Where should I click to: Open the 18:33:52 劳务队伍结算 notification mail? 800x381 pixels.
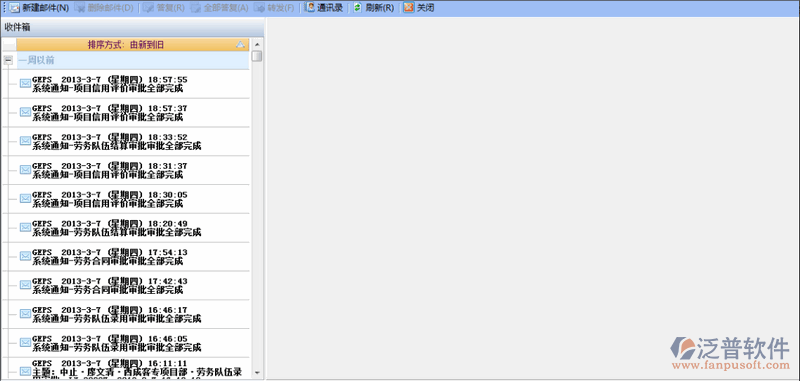(129, 141)
